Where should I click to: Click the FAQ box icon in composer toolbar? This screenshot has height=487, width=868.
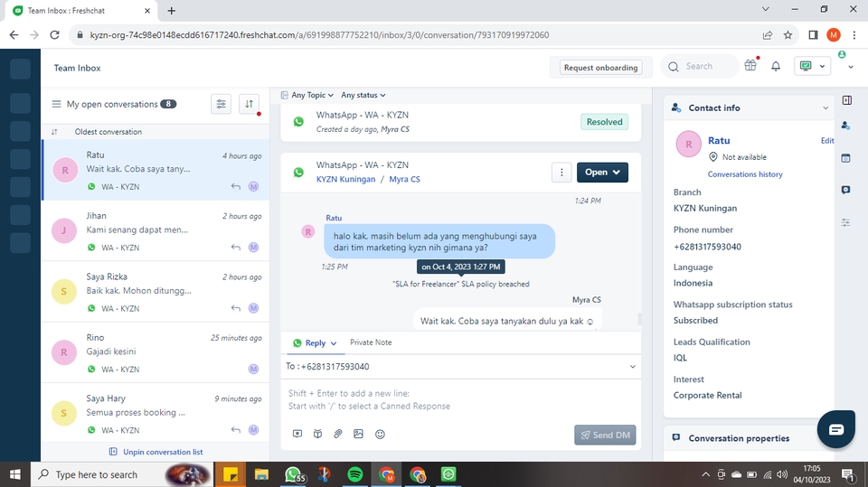pyautogui.click(x=317, y=434)
